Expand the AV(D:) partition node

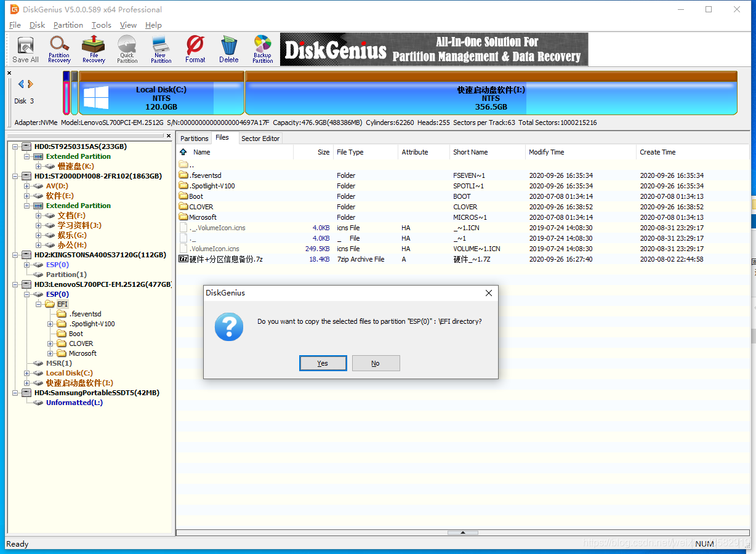click(26, 186)
